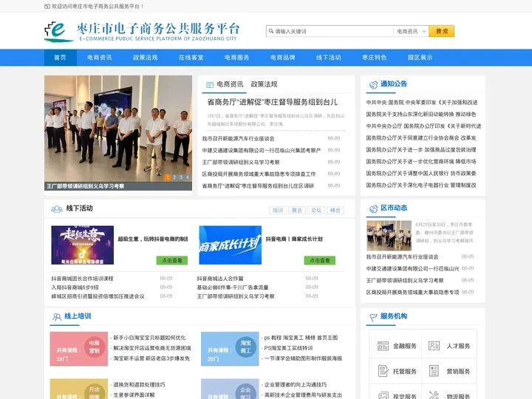Filter offline activities by 峰会
Viewport: 532px width, 399px height.
coord(335,211)
